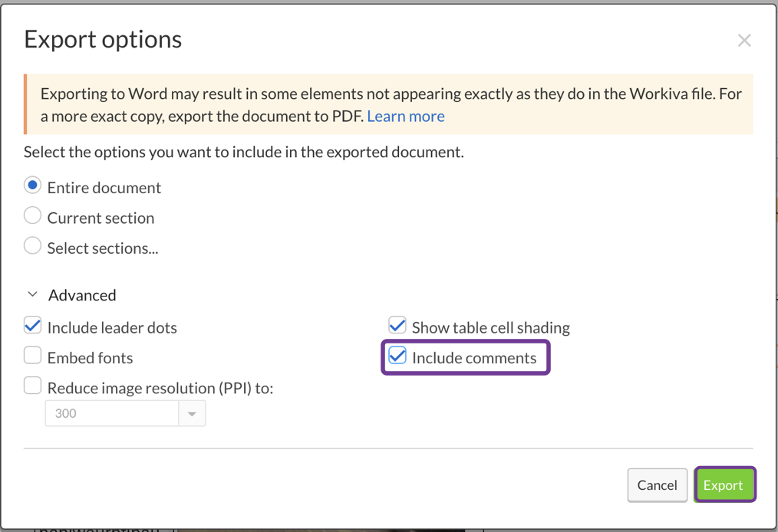Screen dimensions: 778x532
Task: Click the horizontal divider above Cancel
Action: click(x=388, y=448)
